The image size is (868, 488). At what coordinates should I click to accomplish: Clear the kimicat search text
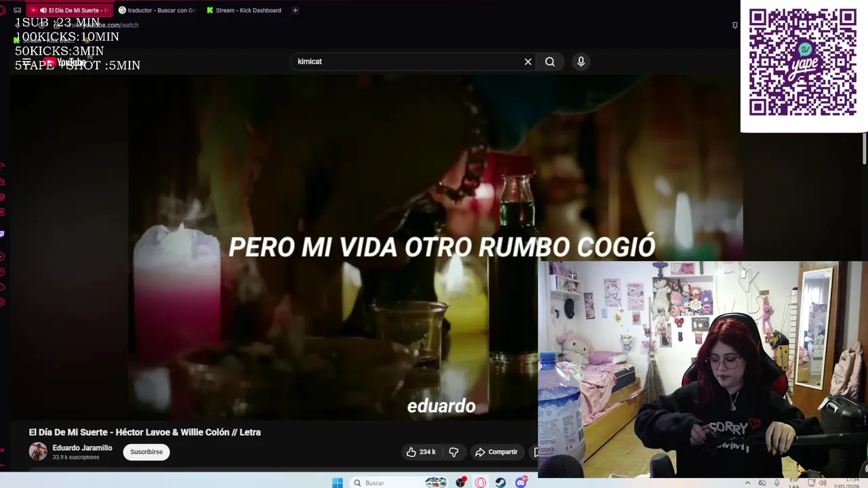(x=528, y=62)
